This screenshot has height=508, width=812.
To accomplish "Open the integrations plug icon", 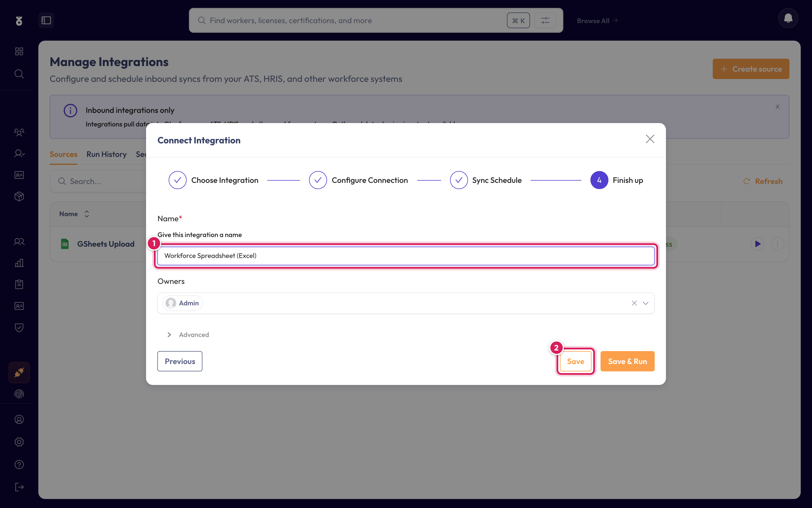I will 19,372.
